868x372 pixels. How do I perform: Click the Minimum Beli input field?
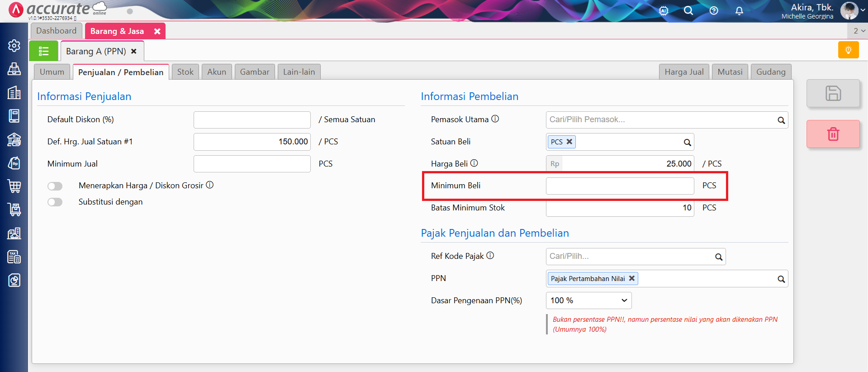pos(619,186)
